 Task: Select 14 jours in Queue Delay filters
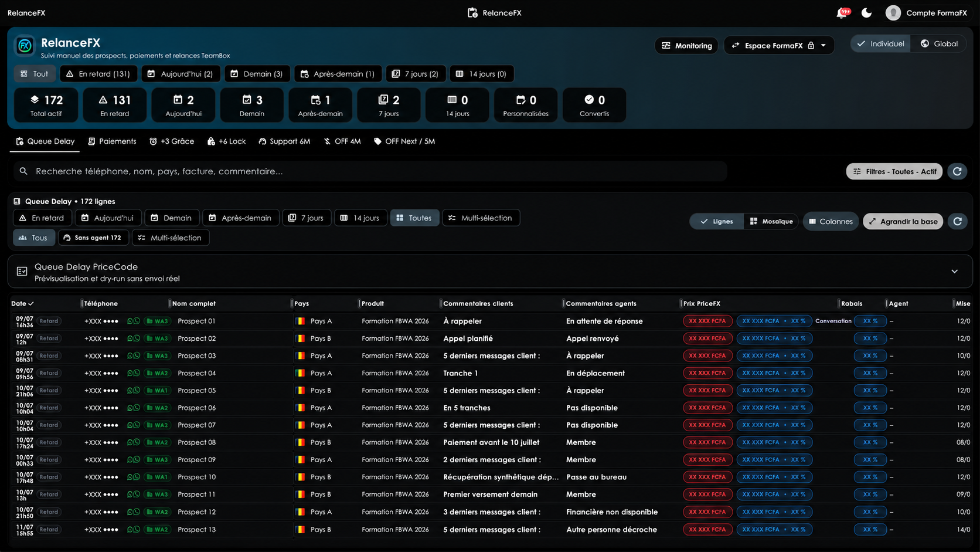(x=360, y=218)
